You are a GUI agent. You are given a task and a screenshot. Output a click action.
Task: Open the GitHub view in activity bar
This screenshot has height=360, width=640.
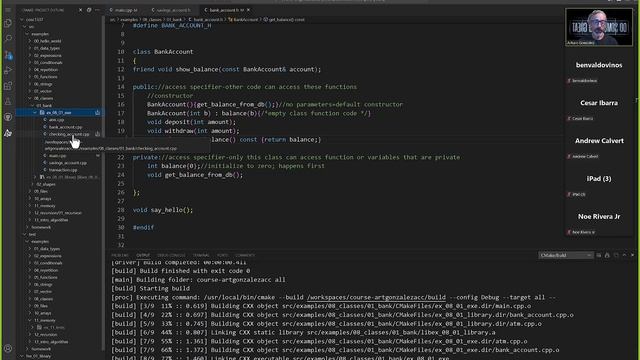pyautogui.click(x=8, y=117)
